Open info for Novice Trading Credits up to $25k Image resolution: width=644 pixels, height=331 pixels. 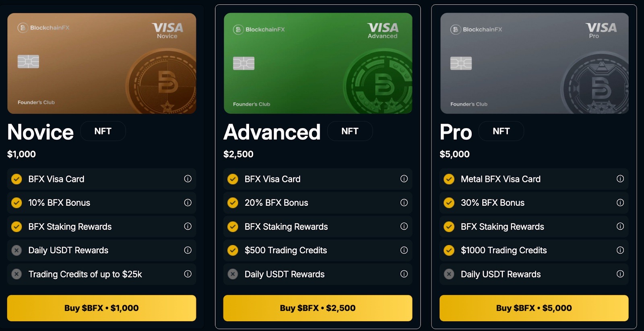pos(188,274)
